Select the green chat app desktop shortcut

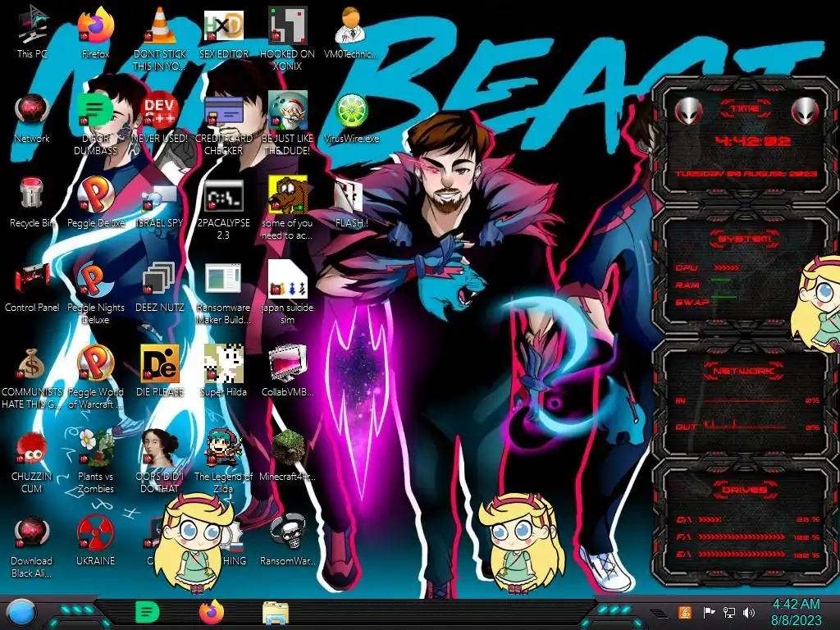96,110
